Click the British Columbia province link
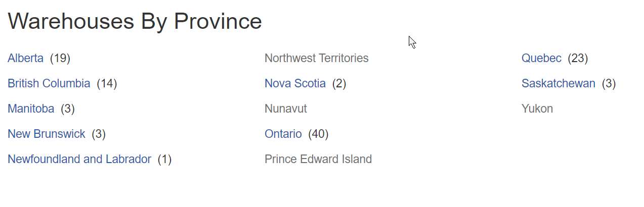Image resolution: width=644 pixels, height=207 pixels. point(49,83)
